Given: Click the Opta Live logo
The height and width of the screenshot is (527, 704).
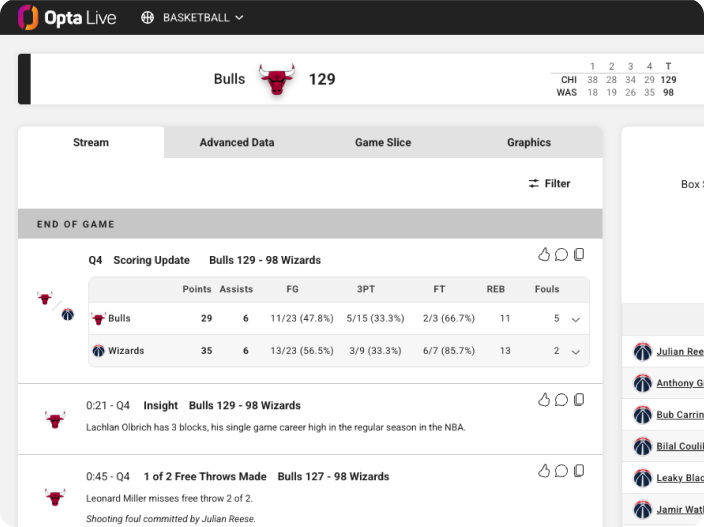Looking at the screenshot, I should [67, 18].
